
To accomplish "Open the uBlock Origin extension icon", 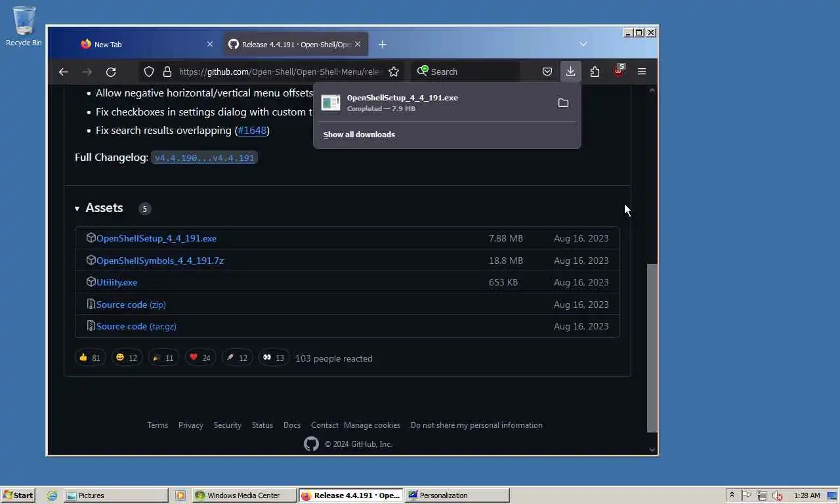I will [618, 71].
